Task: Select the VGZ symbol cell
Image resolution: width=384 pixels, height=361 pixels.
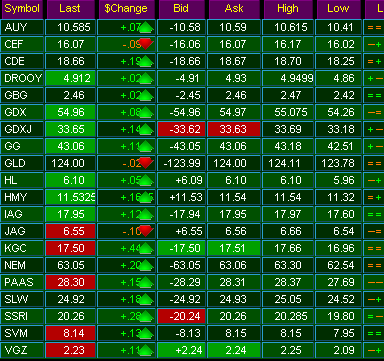Action: [22, 350]
